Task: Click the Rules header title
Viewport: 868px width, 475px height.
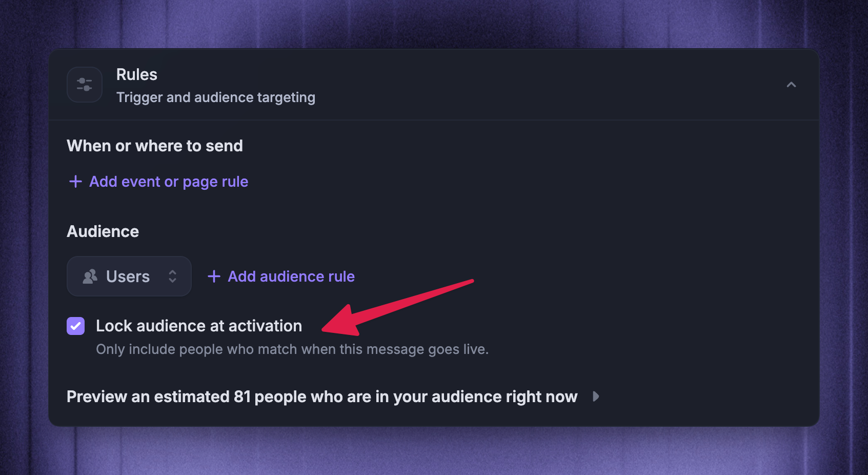Action: 137,75
